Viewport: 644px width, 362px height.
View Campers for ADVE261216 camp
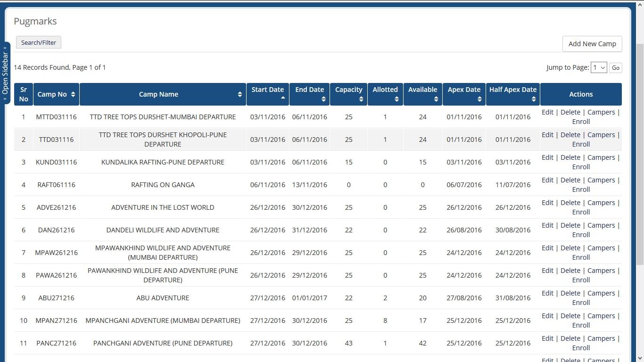601,203
